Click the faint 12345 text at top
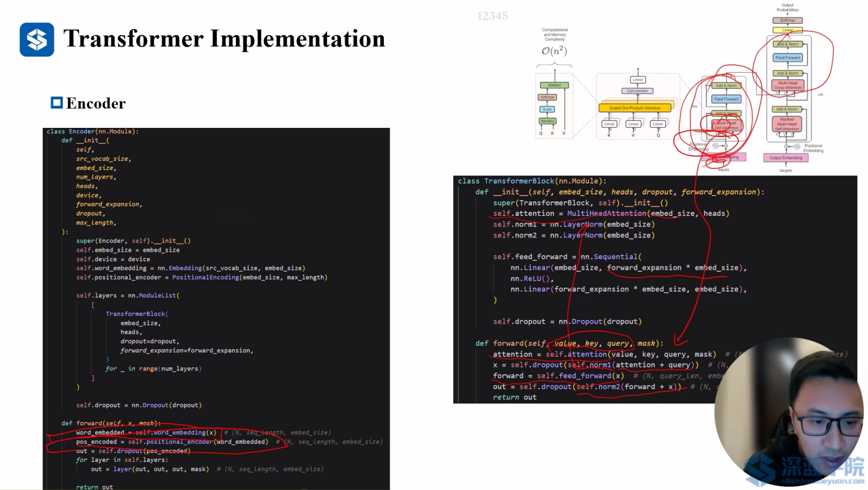The image size is (868, 490). click(492, 16)
